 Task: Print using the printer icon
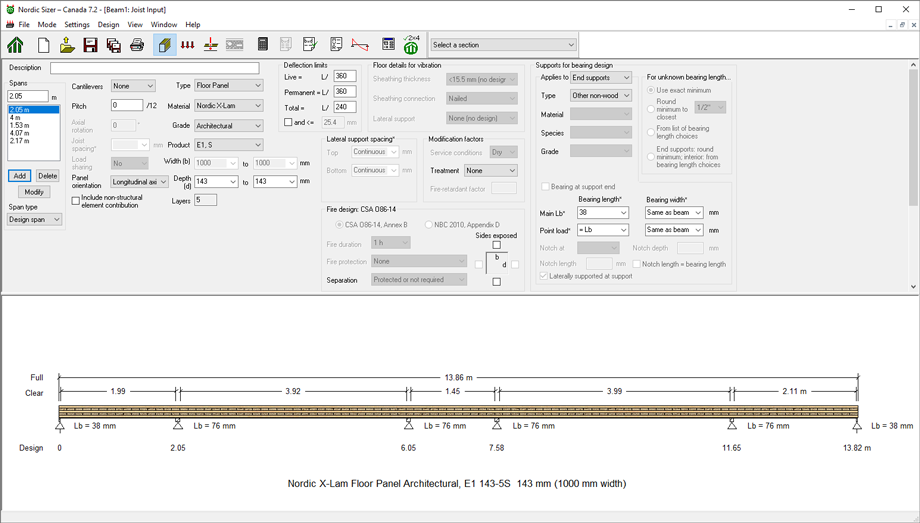click(x=137, y=45)
